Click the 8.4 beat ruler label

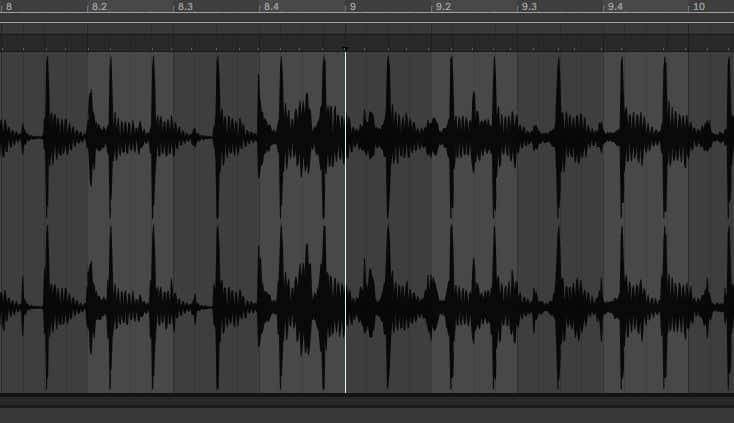click(x=272, y=7)
